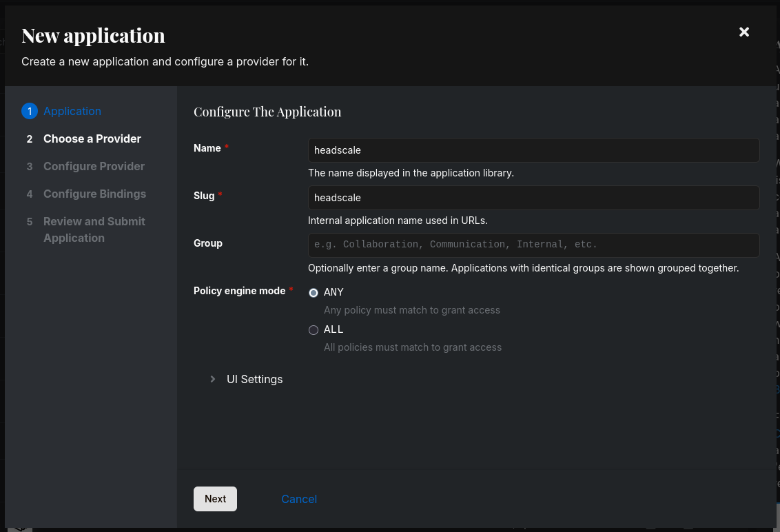Click the "Any policy must match" description
The image size is (780, 532).
point(412,310)
